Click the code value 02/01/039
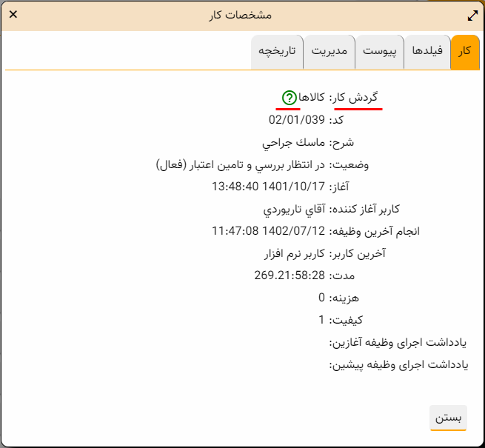This screenshot has height=448, width=485. click(296, 120)
